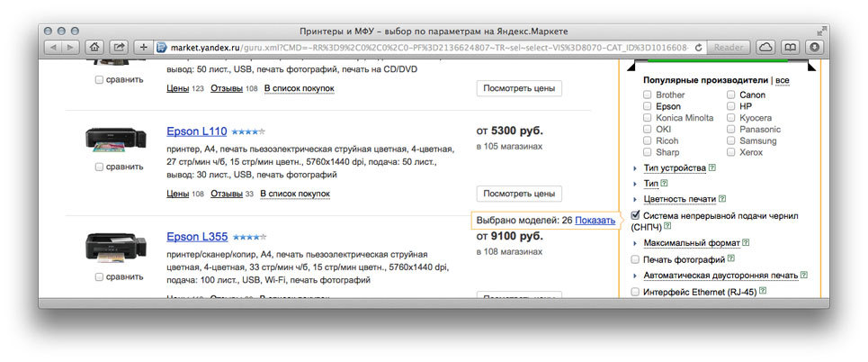Open help icon next to Тип устройства
868x362 pixels.
711,167
